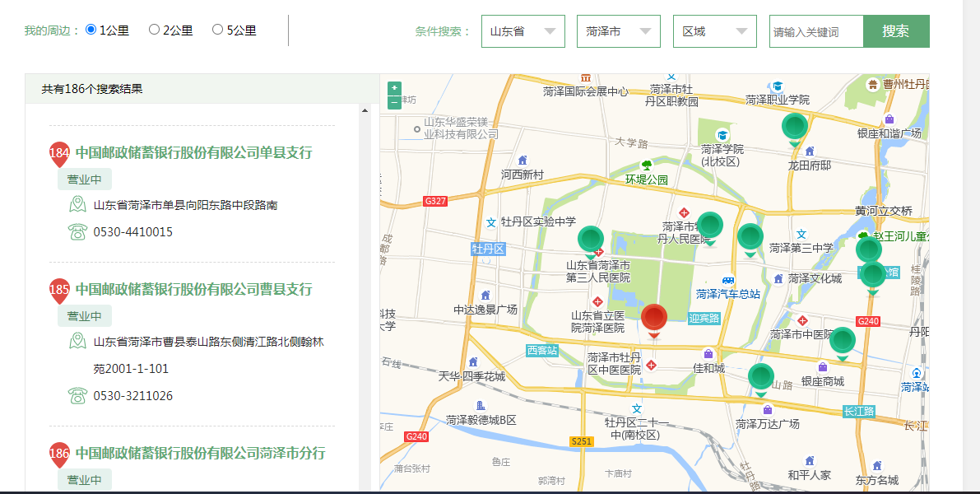Click phone icon beside 0530-3211026
The height and width of the screenshot is (494, 980).
click(77, 396)
